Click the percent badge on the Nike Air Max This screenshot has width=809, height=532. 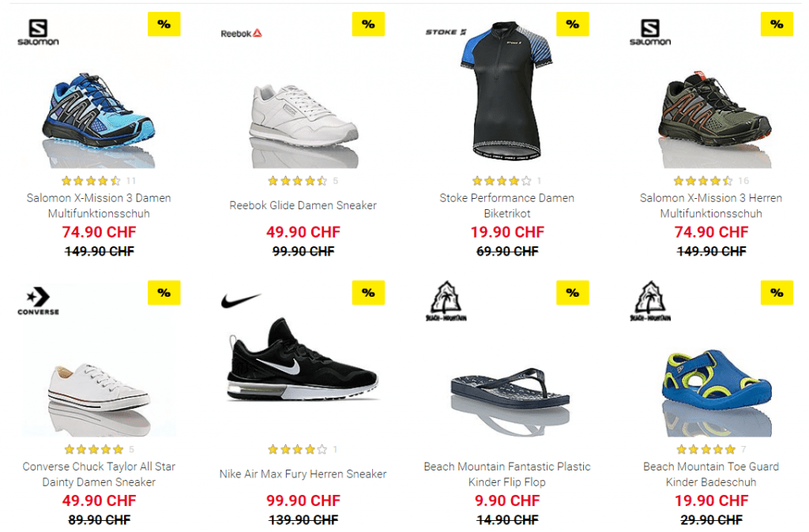pyautogui.click(x=368, y=293)
